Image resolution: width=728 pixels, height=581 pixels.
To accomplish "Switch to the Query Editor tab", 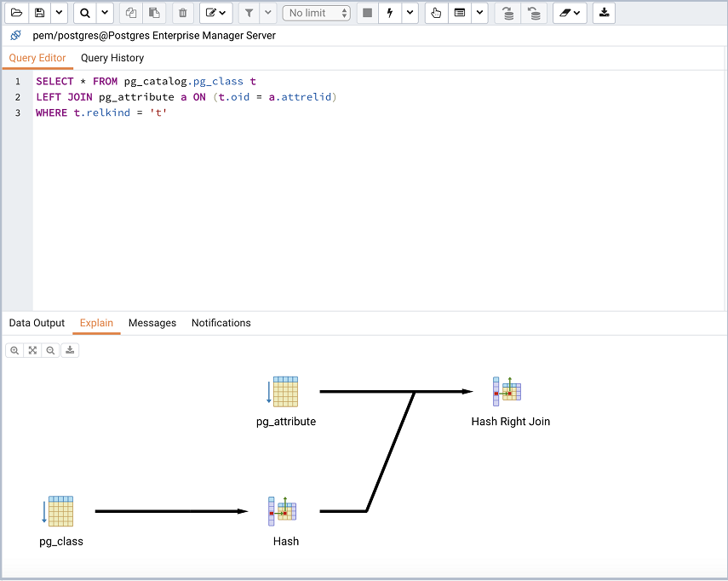I will click(x=37, y=58).
